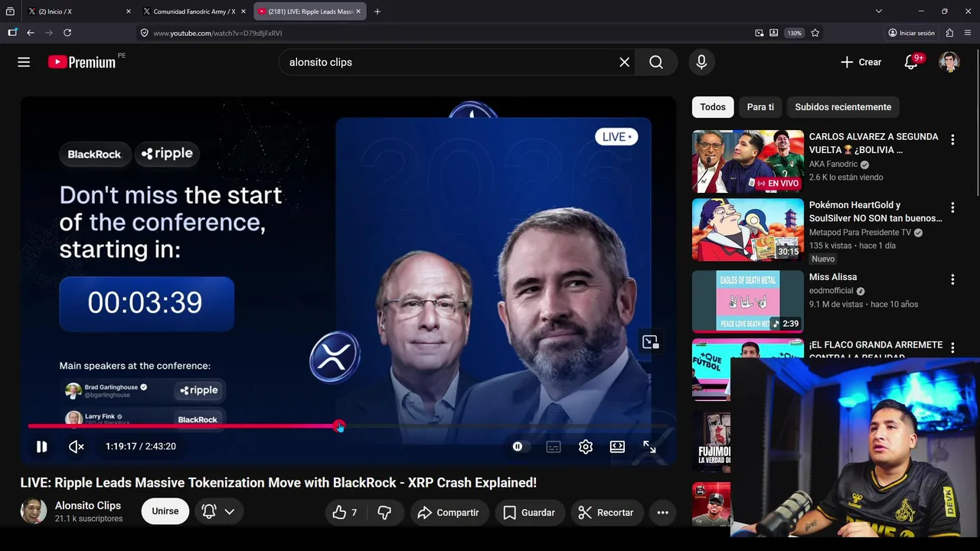Clear the search box text
The width and height of the screenshot is (980, 551).
pos(625,62)
